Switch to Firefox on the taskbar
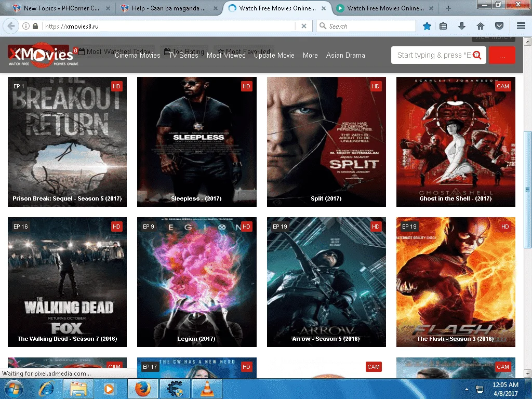 click(143, 389)
